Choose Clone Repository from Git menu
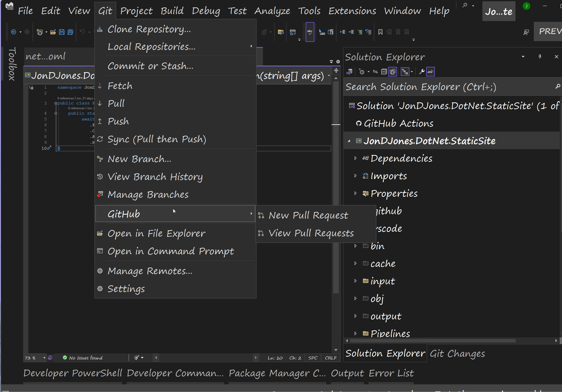This screenshot has height=392, width=562. (x=175, y=29)
